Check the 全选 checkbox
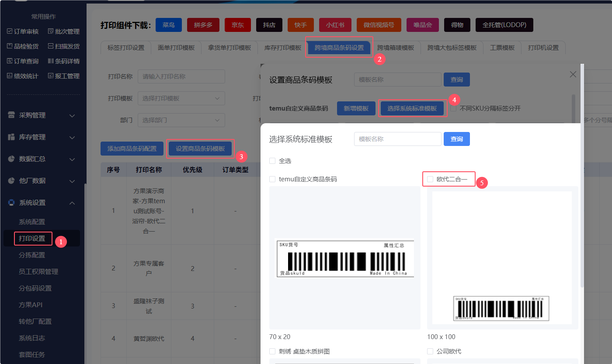 [272, 161]
